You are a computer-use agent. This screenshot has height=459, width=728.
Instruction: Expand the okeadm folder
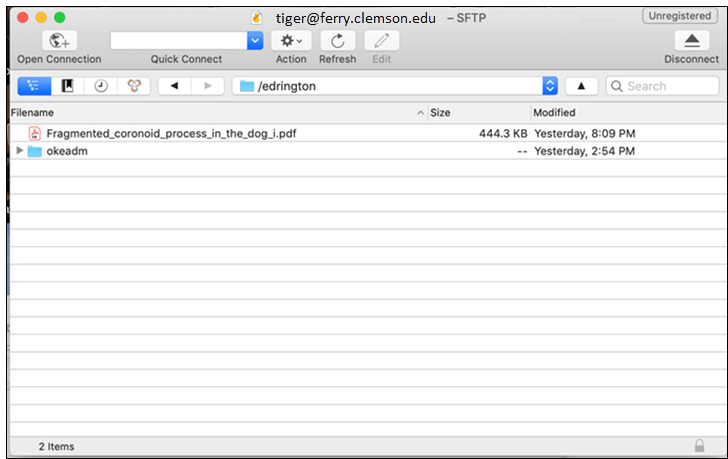click(x=20, y=150)
